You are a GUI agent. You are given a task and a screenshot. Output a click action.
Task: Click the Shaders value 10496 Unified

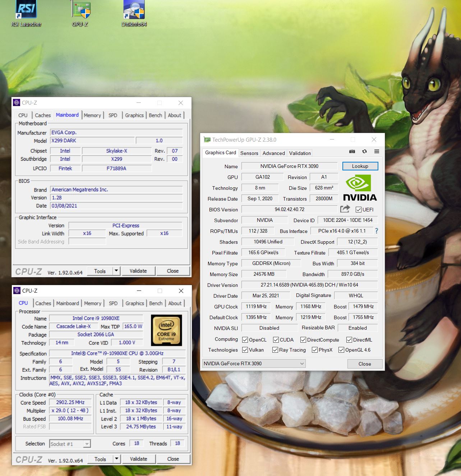268,242
